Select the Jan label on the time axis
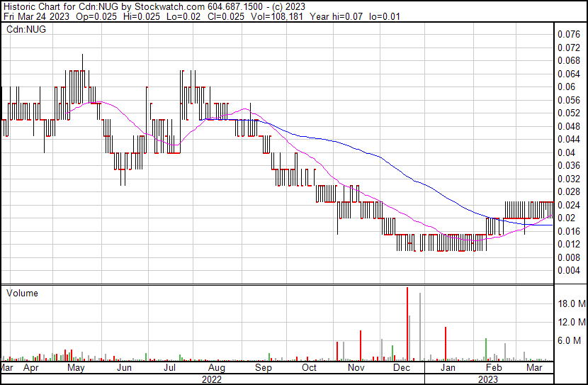 448,369
